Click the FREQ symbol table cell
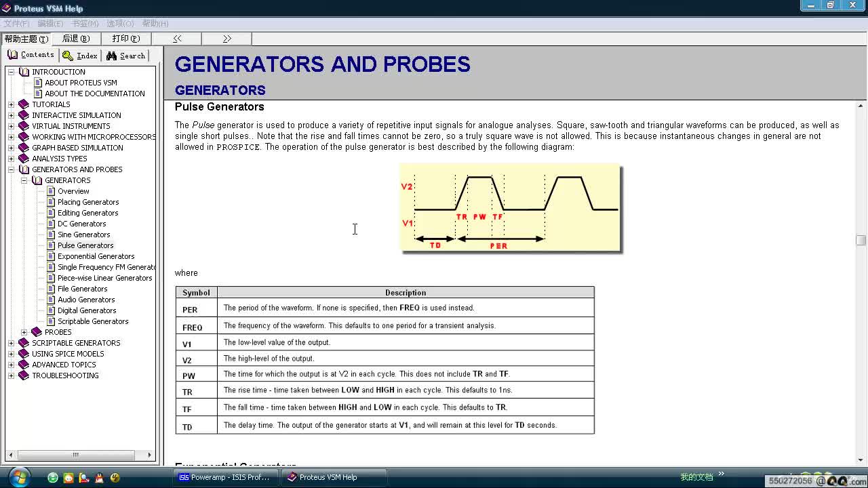This screenshot has height=488, width=868. pyautogui.click(x=196, y=326)
